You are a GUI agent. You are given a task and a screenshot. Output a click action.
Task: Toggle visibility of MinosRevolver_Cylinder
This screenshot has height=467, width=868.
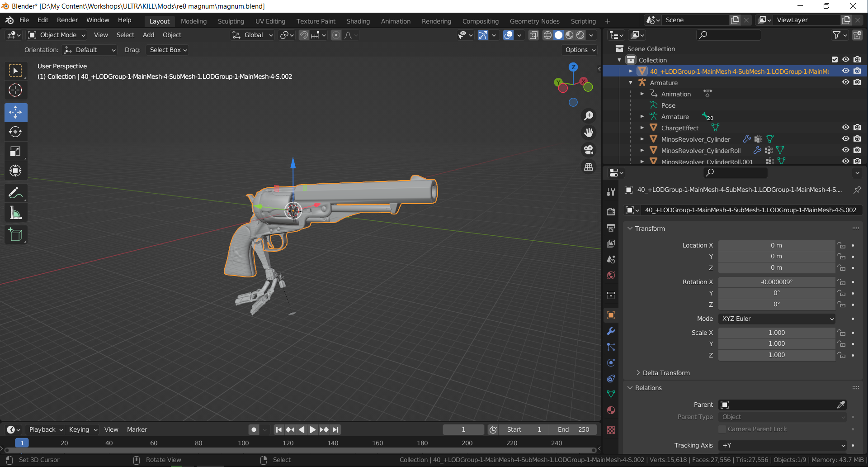pyautogui.click(x=845, y=139)
